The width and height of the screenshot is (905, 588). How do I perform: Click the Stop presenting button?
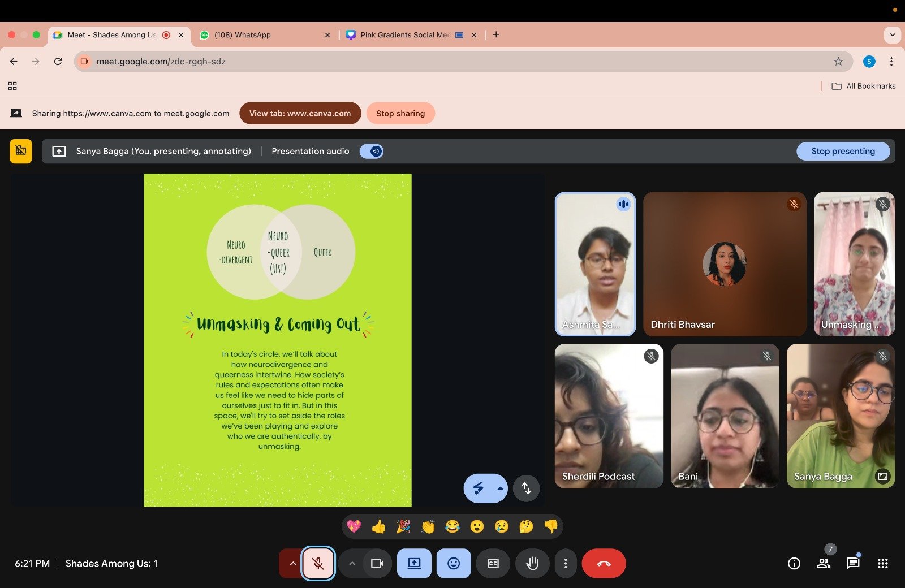[x=843, y=151]
